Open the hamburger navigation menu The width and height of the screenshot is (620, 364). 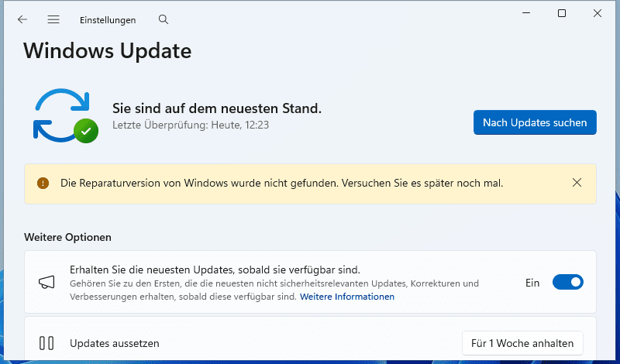[x=53, y=19]
